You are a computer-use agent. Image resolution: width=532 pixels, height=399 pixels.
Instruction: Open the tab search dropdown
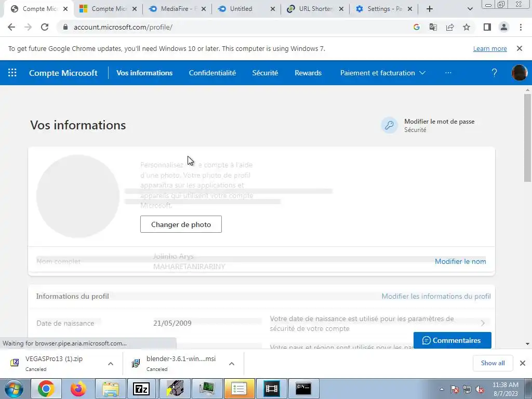coord(470,9)
